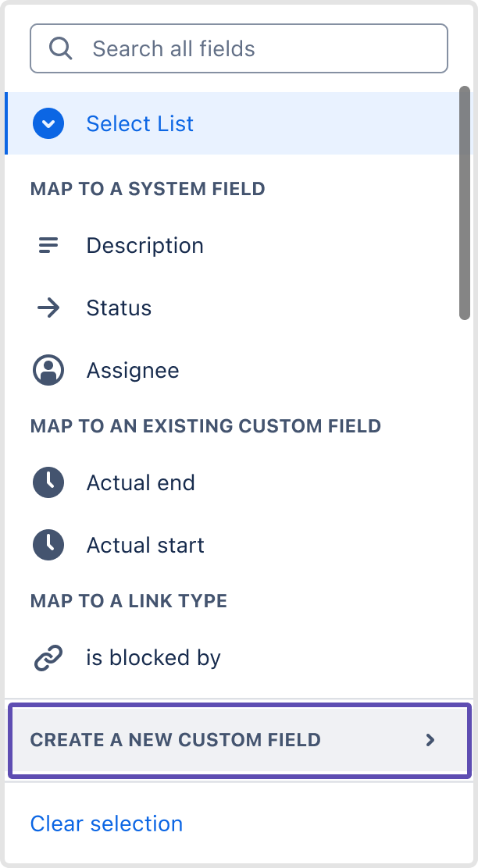Image resolution: width=478 pixels, height=868 pixels.
Task: Click the Assignee person avatar icon
Action: (x=48, y=370)
